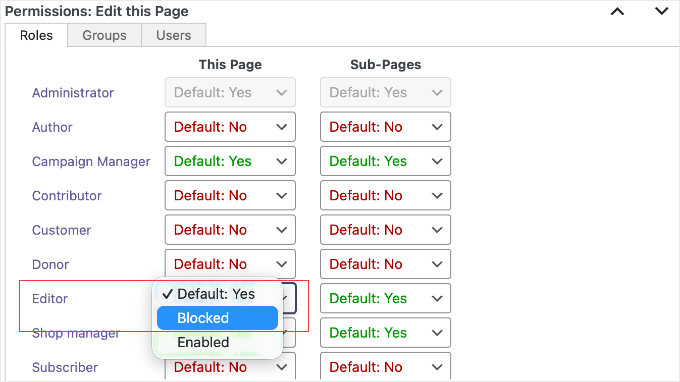Switch to the Roles tab
The height and width of the screenshot is (382, 680).
[36, 35]
